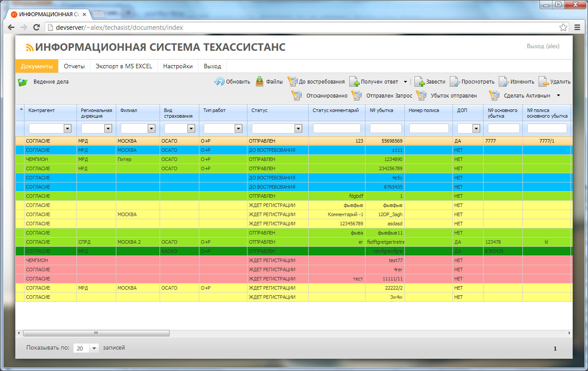Click the № основного убытка filter field

(504, 128)
